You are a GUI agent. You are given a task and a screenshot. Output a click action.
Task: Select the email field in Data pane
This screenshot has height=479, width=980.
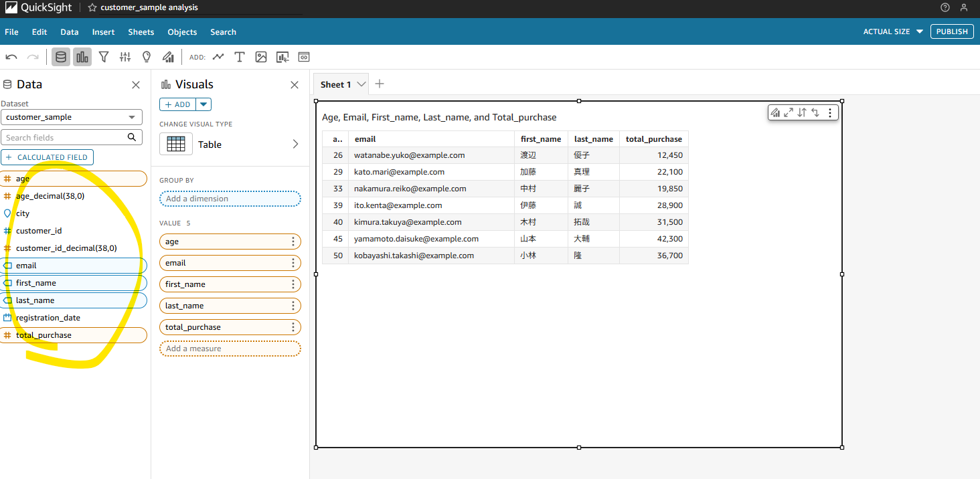(74, 266)
